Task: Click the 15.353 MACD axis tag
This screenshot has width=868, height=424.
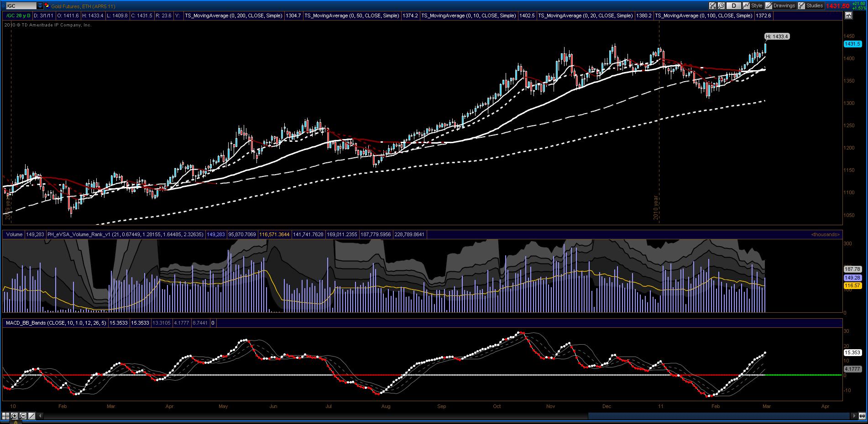Action: tap(852, 352)
